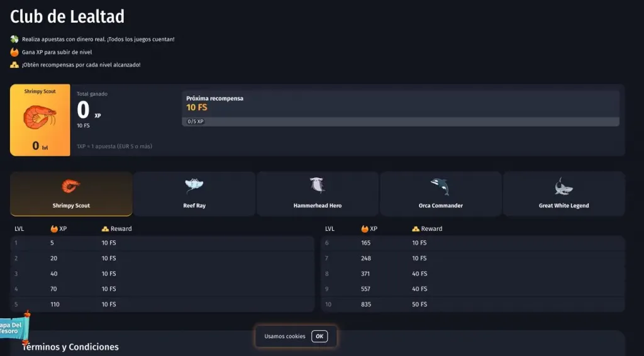Click the large shrimp badge in orange card
The width and height of the screenshot is (644, 356).
click(x=40, y=116)
